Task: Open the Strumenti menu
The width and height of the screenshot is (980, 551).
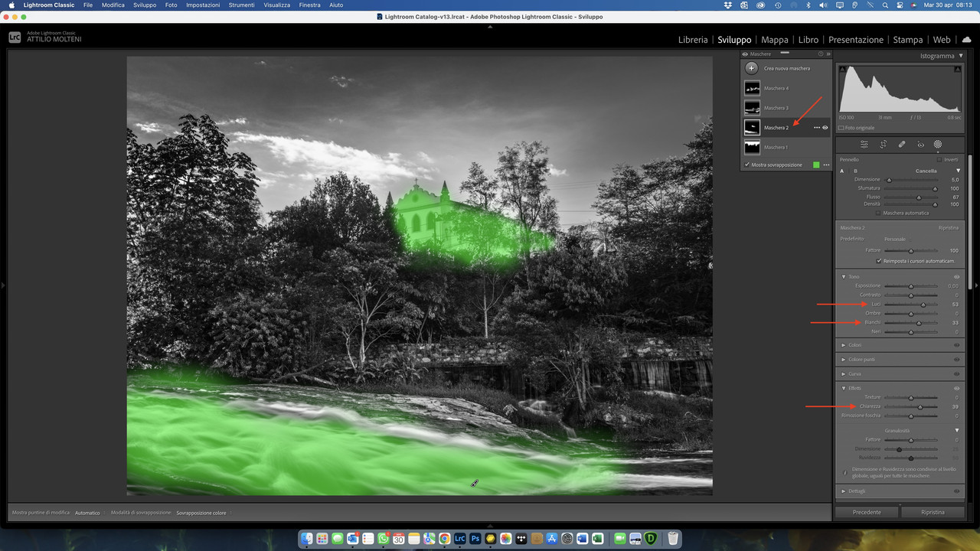Action: pos(242,5)
